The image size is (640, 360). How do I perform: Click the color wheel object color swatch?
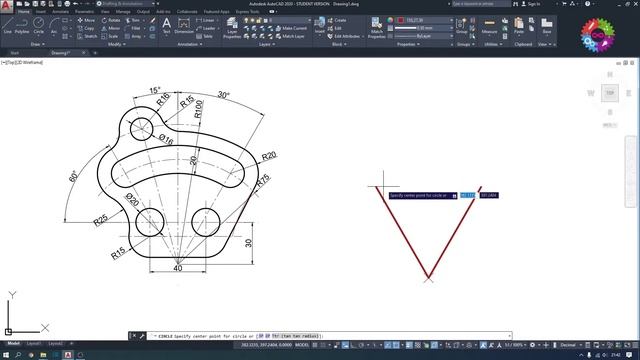click(x=390, y=20)
